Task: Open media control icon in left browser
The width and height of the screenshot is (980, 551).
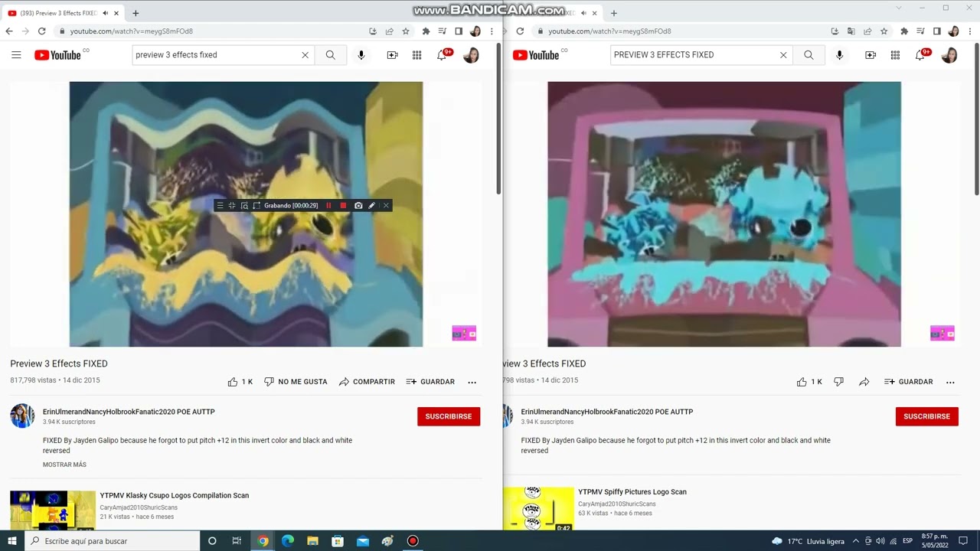Action: 442,31
